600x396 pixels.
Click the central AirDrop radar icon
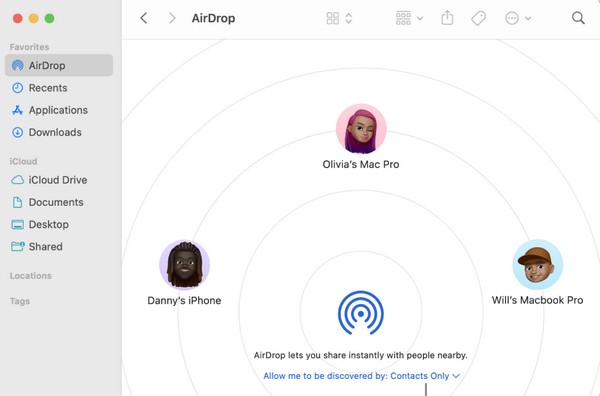click(361, 313)
